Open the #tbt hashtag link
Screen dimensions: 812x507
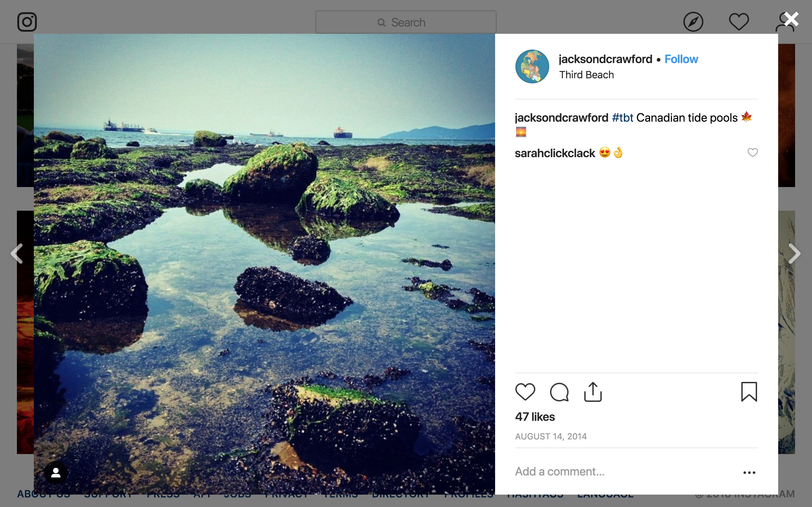[623, 118]
